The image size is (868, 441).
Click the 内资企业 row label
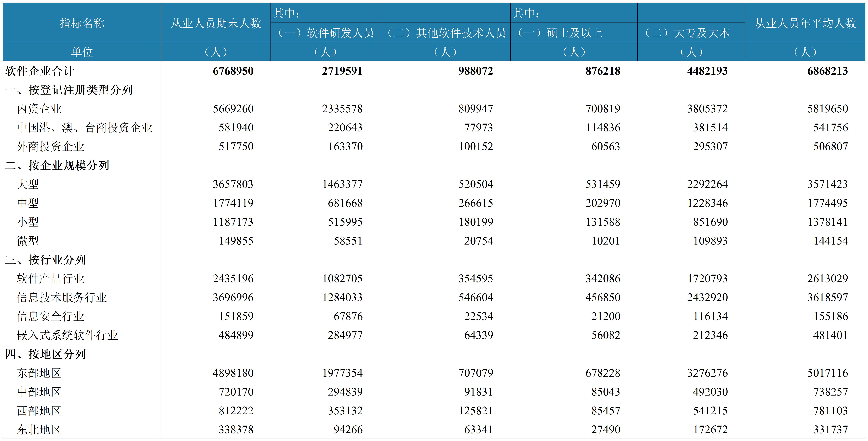click(x=39, y=109)
